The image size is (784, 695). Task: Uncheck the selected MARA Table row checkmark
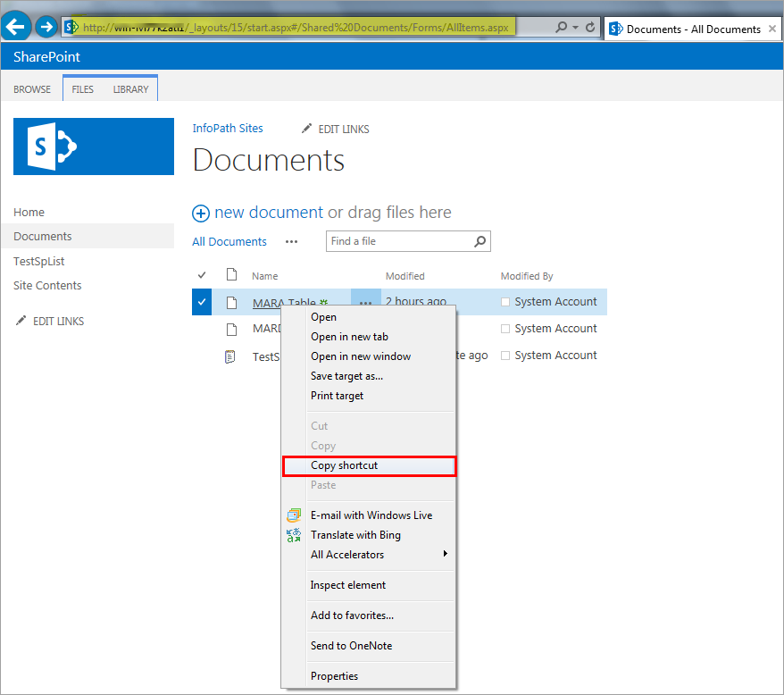[x=202, y=302]
